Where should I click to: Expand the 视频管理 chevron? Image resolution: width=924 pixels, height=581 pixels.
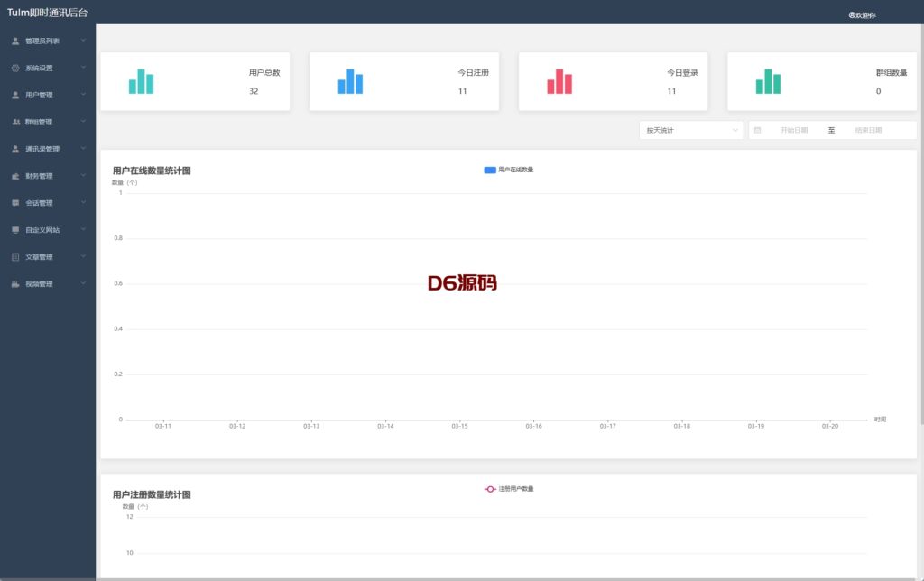point(83,283)
